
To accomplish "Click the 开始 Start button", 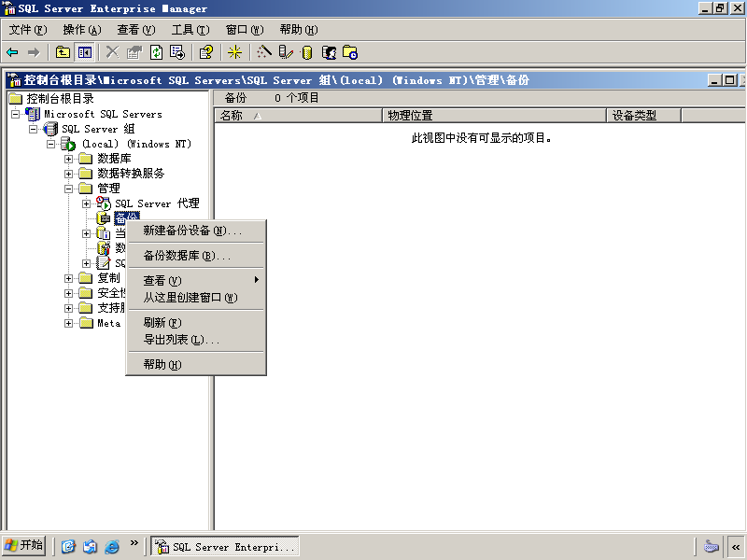I will 24,546.
